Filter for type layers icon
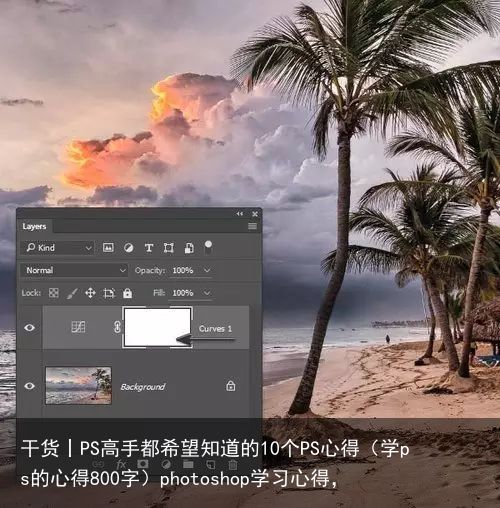The image size is (500, 508). click(x=149, y=248)
